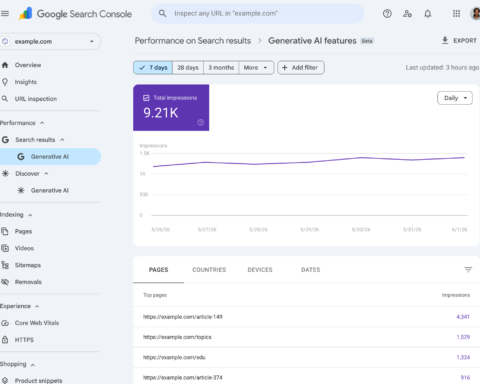Open the table filter rows icon
The height and width of the screenshot is (384, 480).
click(x=468, y=269)
